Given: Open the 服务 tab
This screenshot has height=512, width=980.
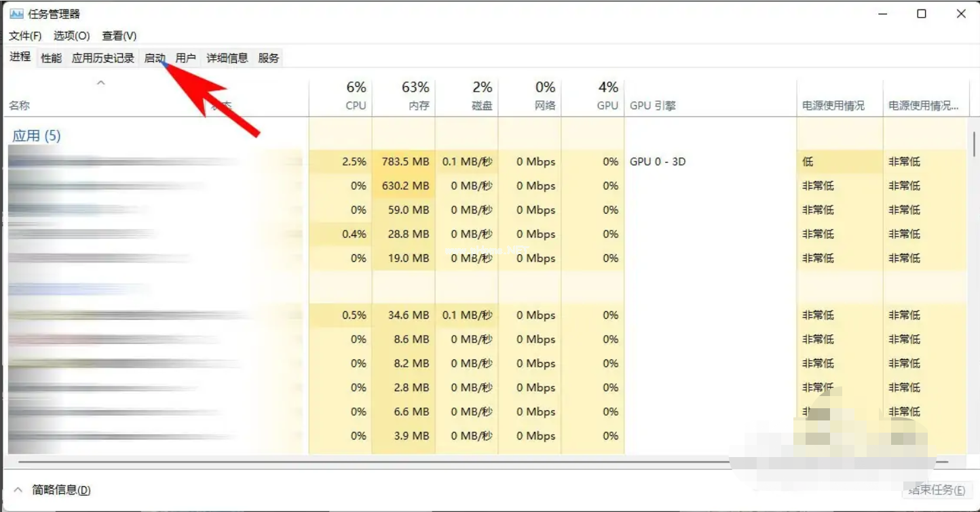Looking at the screenshot, I should click(x=269, y=58).
